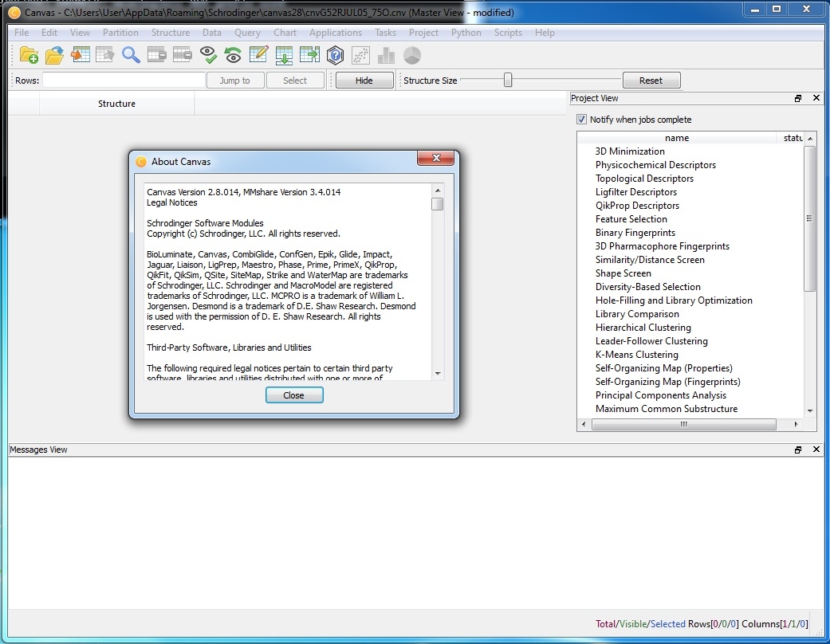The image size is (830, 644).
Task: Click the hexagon question mark icon
Action: pyautogui.click(x=335, y=55)
